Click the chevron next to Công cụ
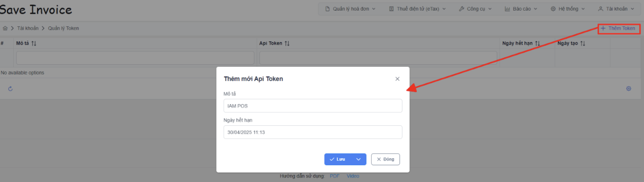644x182 pixels. [490, 9]
